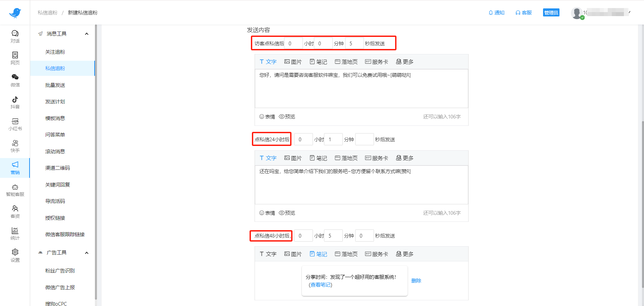Open the note via 查看笔记 link
This screenshot has height=306, width=644.
pyautogui.click(x=320, y=285)
